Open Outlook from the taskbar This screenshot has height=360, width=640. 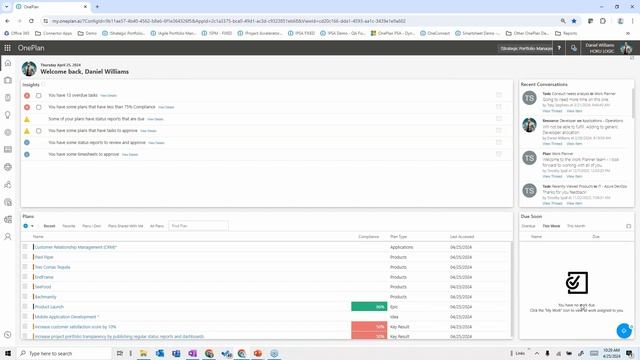160,353
